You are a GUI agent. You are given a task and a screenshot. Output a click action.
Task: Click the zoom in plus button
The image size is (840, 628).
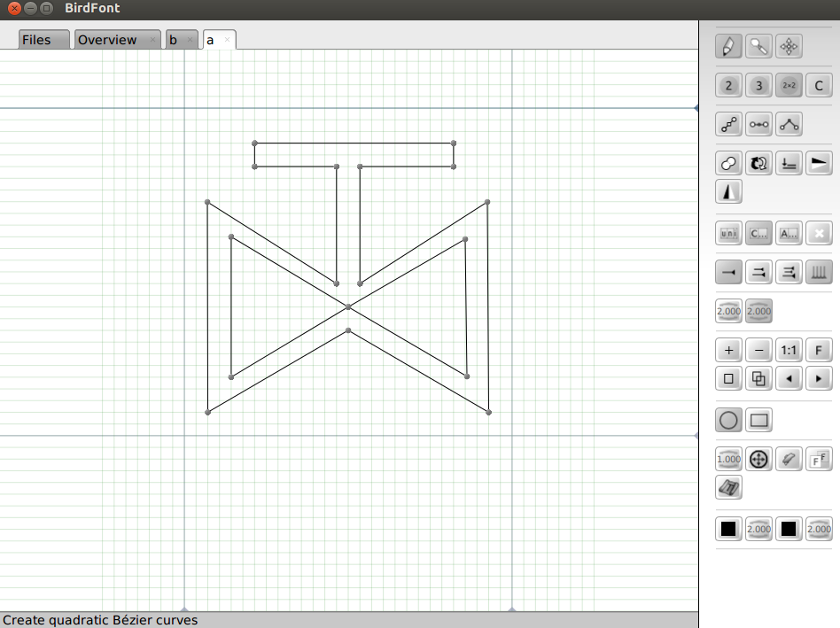pos(728,350)
